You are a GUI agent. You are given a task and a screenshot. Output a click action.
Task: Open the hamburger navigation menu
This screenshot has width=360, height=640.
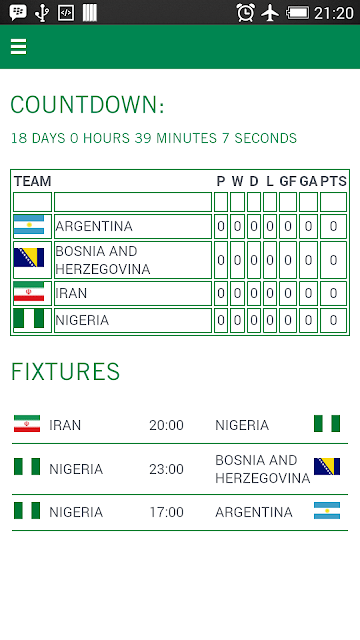pos(18,47)
